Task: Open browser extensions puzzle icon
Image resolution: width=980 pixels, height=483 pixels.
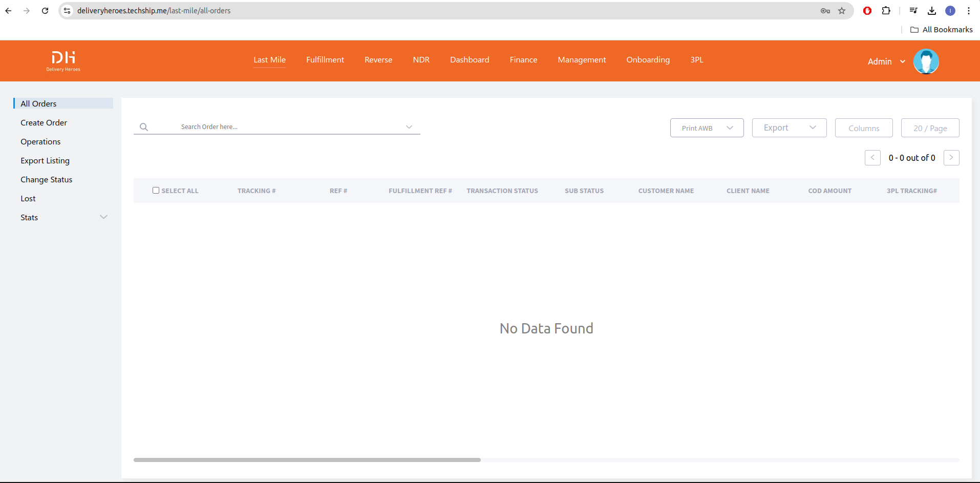Action: coord(886,11)
